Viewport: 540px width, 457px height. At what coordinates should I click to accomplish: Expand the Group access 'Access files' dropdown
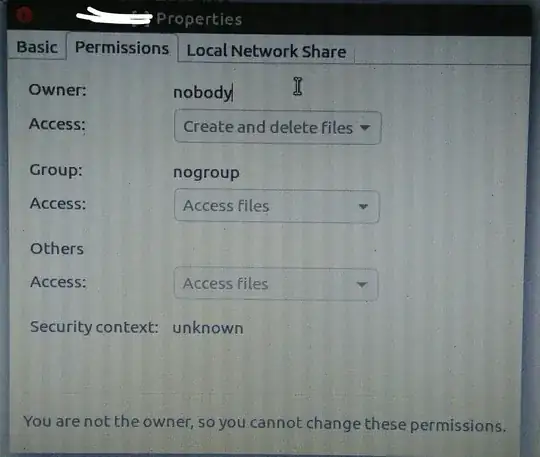point(277,206)
